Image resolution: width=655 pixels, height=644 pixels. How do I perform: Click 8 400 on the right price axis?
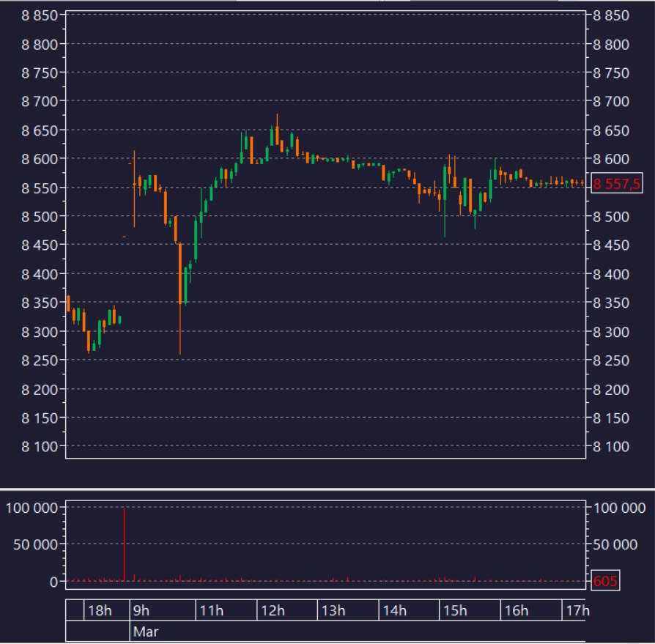pos(611,274)
